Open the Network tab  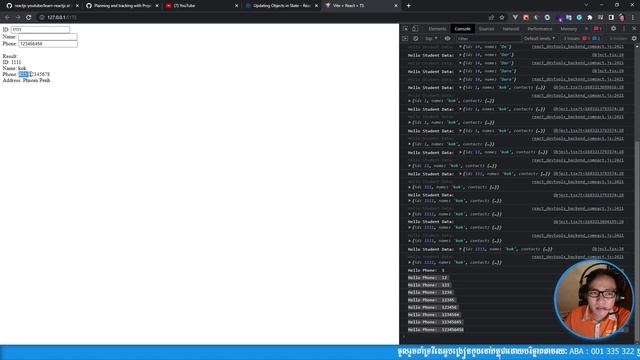511,29
